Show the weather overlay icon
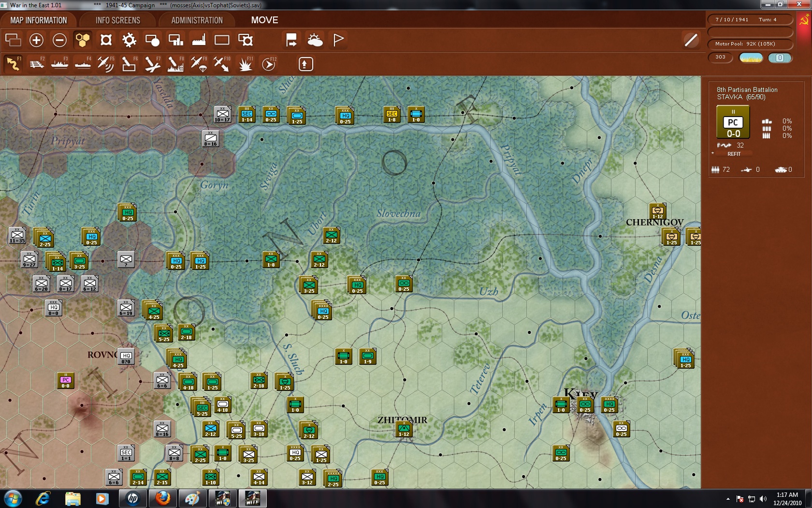This screenshot has width=812, height=508. click(x=315, y=40)
